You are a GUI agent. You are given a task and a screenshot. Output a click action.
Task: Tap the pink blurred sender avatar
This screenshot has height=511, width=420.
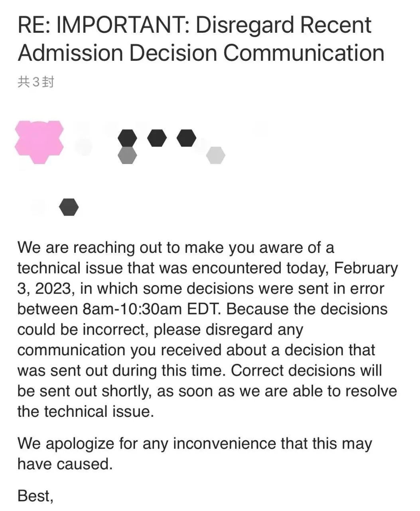[39, 142]
